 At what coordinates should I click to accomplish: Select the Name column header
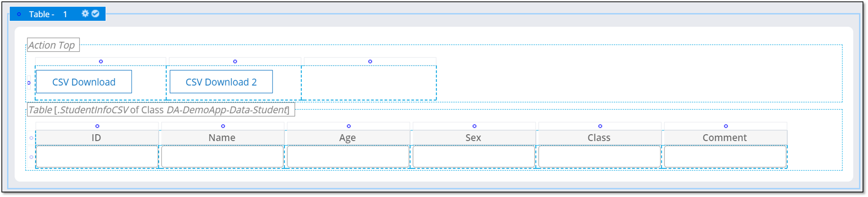tap(222, 138)
